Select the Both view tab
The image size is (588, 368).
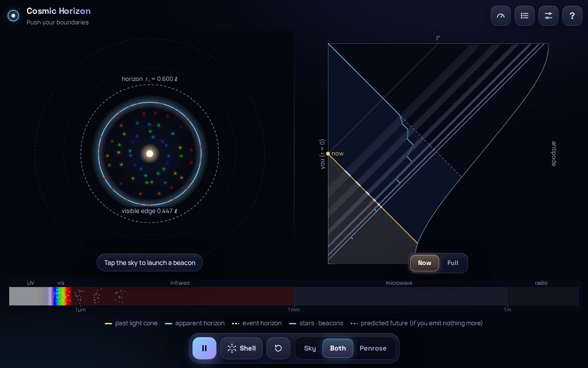coord(338,348)
